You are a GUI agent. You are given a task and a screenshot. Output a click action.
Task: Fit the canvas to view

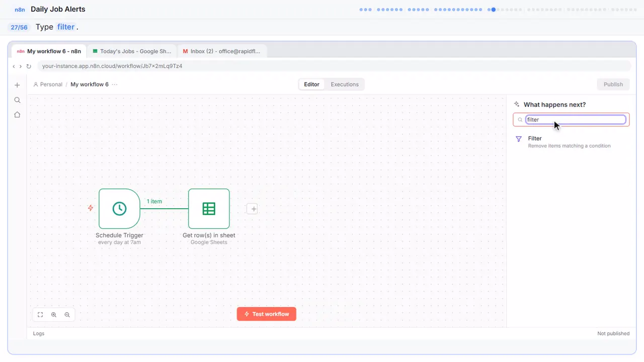tap(40, 315)
